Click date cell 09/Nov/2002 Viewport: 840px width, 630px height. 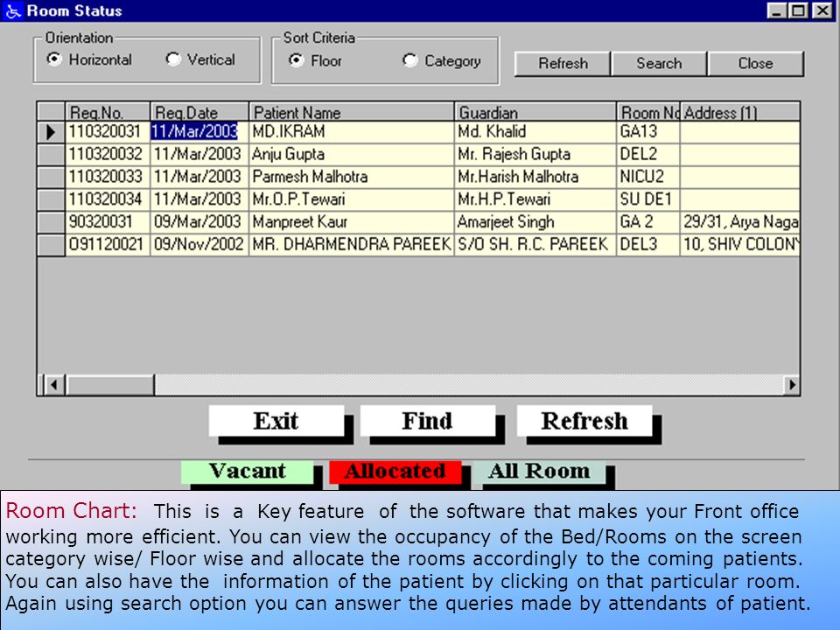click(x=199, y=244)
